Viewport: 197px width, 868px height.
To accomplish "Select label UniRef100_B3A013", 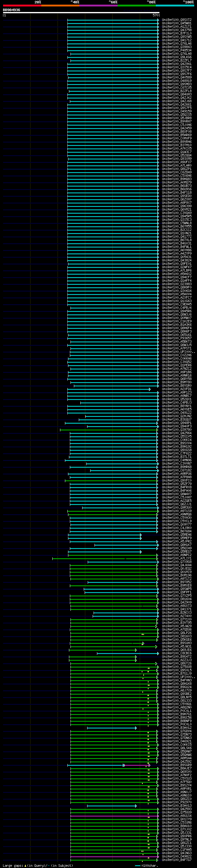I will (177, 806).
